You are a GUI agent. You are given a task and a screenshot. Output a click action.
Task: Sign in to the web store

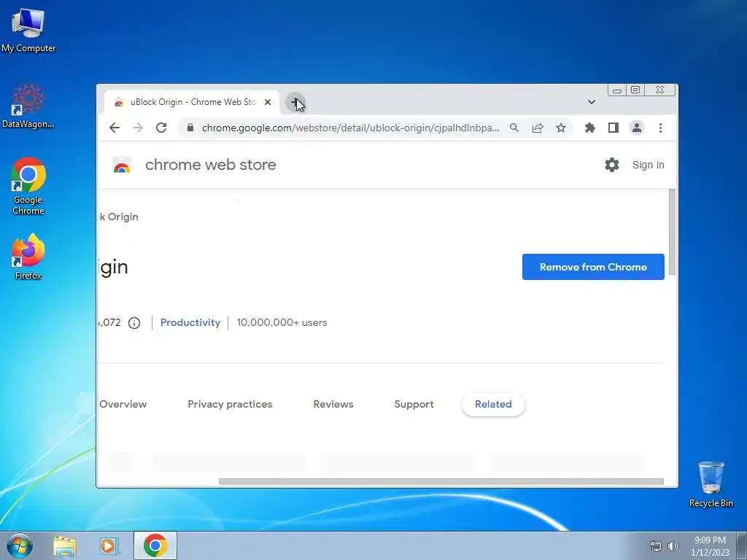648,165
